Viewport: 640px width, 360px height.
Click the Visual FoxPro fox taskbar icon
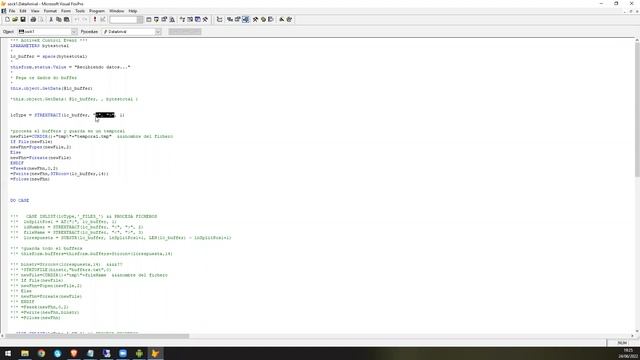tap(156, 353)
